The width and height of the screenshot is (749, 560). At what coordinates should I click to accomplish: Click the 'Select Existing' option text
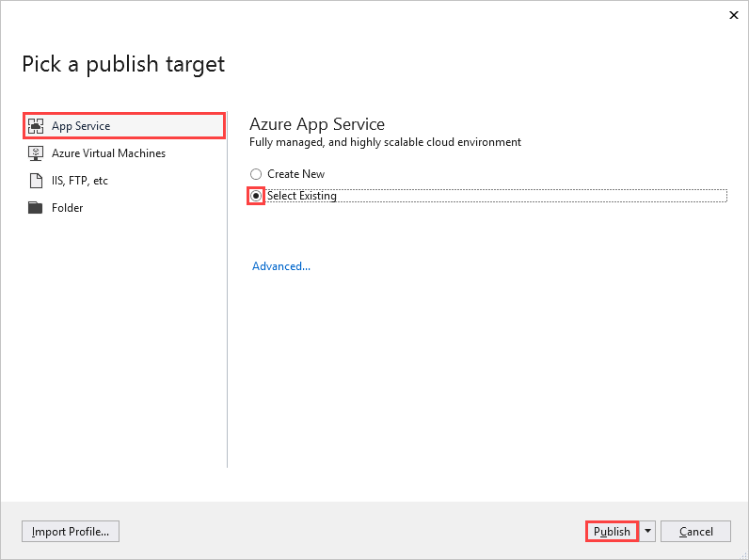(301, 196)
